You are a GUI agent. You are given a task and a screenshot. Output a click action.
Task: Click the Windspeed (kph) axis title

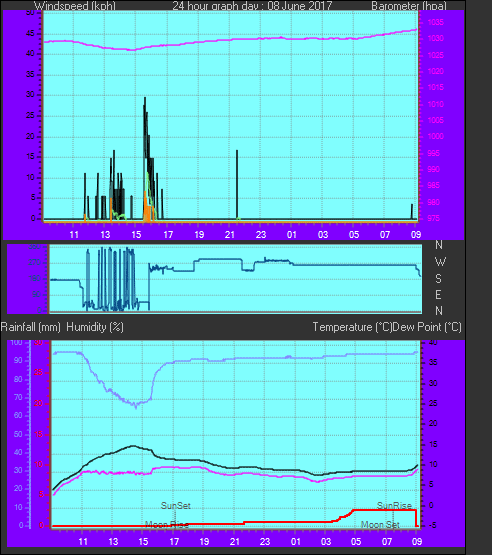tap(75, 6)
